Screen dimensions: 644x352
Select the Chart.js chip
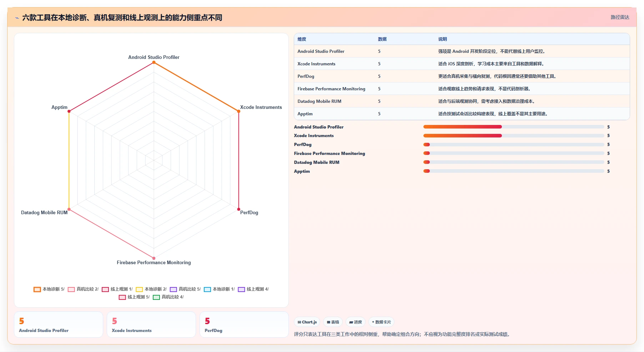click(x=307, y=322)
